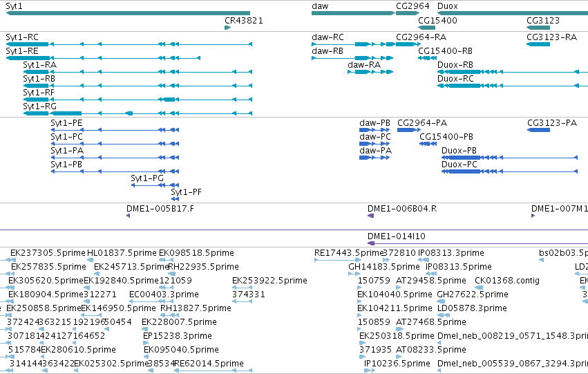Select the Duox-PB protein feature
Image resolution: width=588 pixels, height=374 pixels.
coord(510,158)
